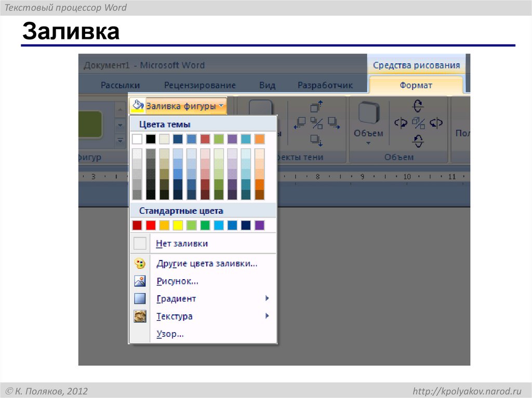Click shape styles gallery up arrow
The height and width of the screenshot is (398, 532).
[120, 109]
